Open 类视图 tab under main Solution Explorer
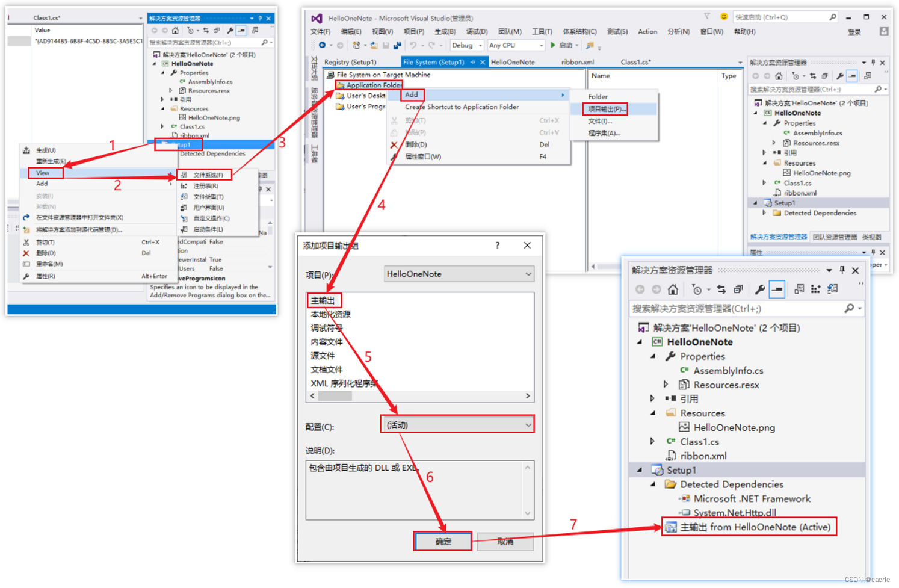Image resolution: width=899 pixels, height=588 pixels. click(871, 237)
